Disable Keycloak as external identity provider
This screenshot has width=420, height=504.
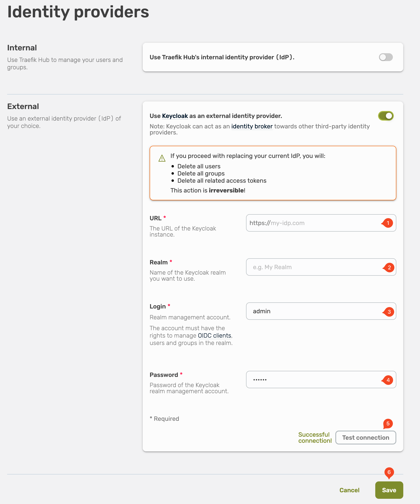(x=385, y=116)
